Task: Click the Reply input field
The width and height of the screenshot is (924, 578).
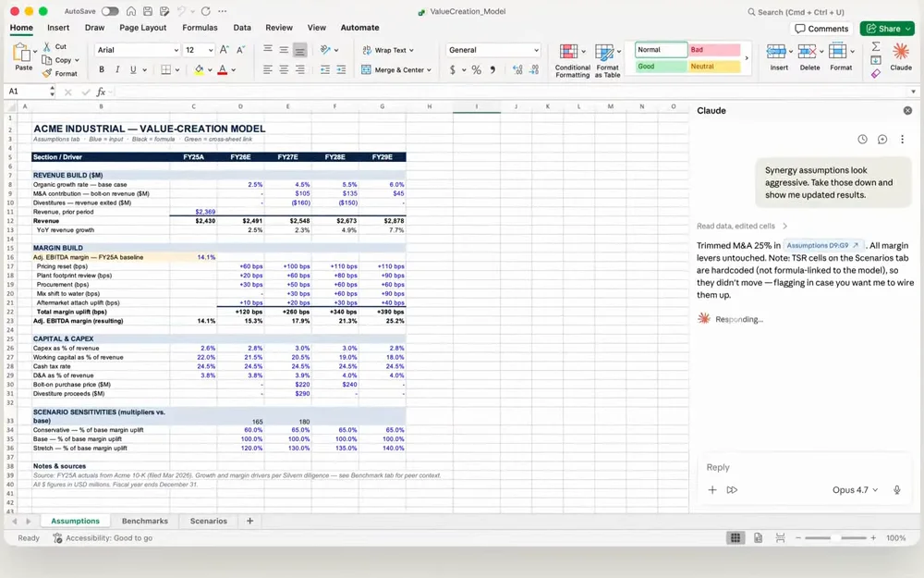Action: pos(805,467)
